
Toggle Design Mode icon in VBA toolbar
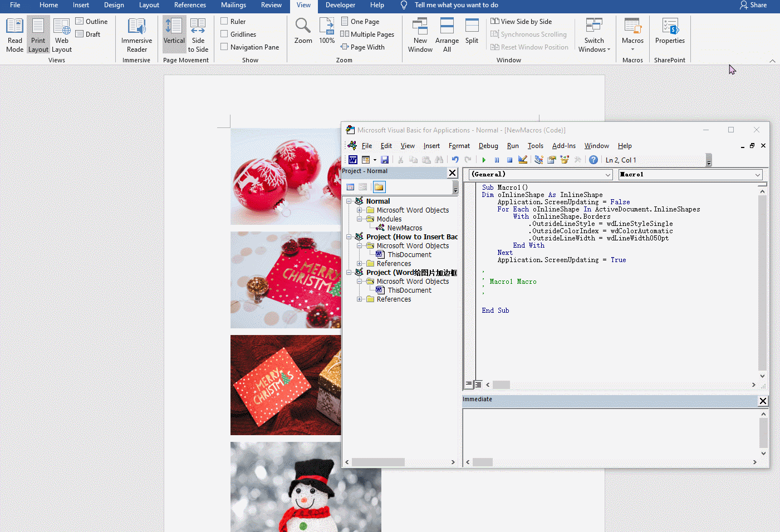(x=523, y=160)
